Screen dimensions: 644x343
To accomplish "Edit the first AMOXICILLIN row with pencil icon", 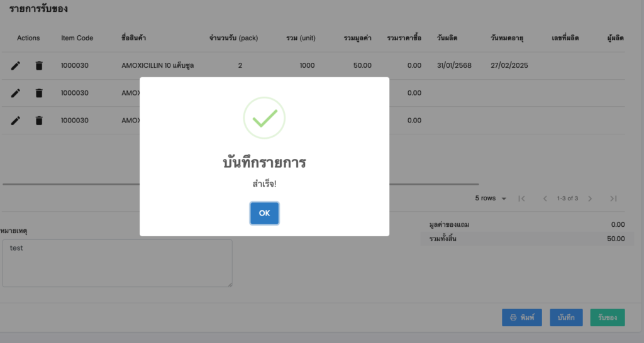I will click(x=16, y=65).
